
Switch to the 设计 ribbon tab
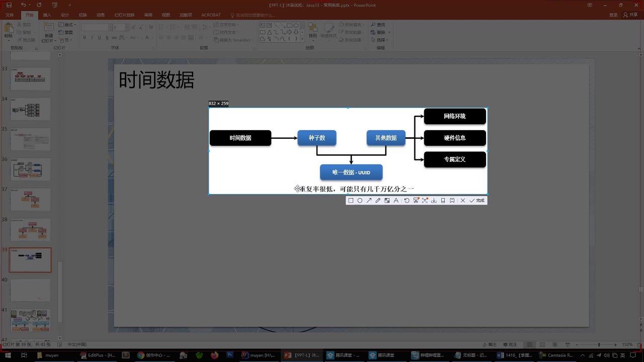(65, 15)
